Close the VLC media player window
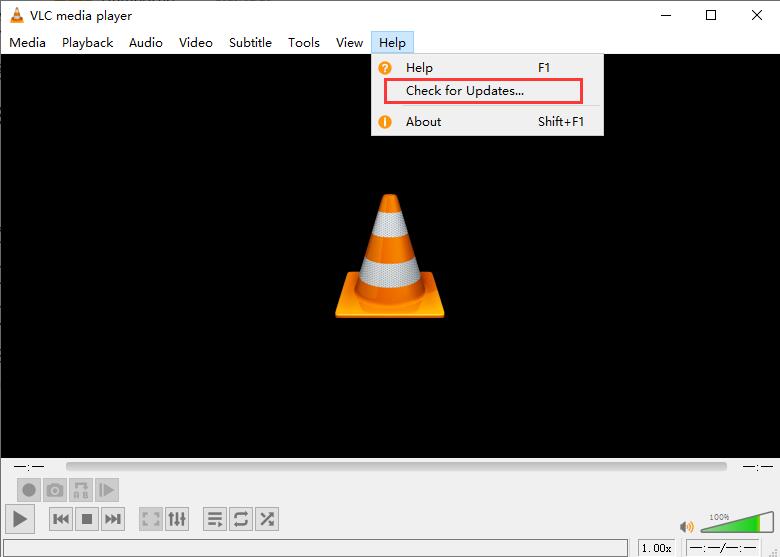 coord(757,15)
